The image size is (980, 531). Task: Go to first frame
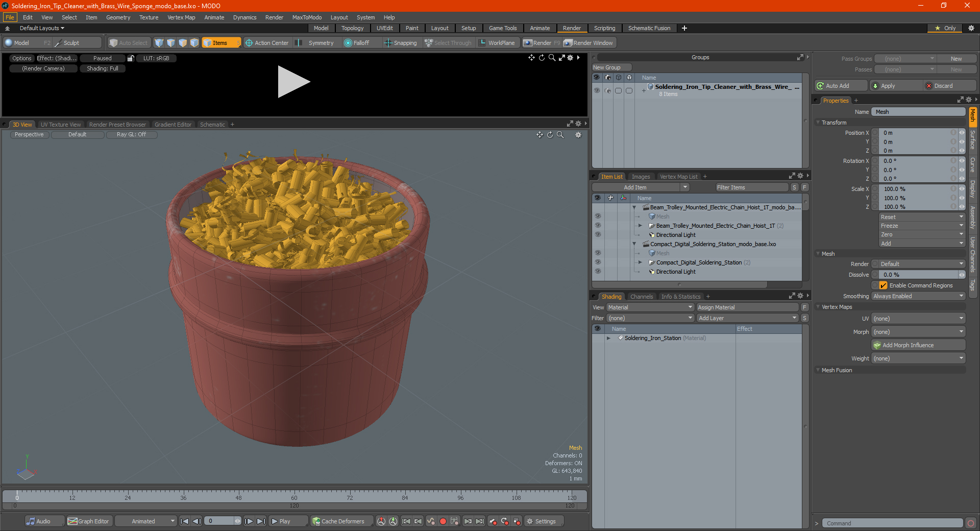point(185,521)
